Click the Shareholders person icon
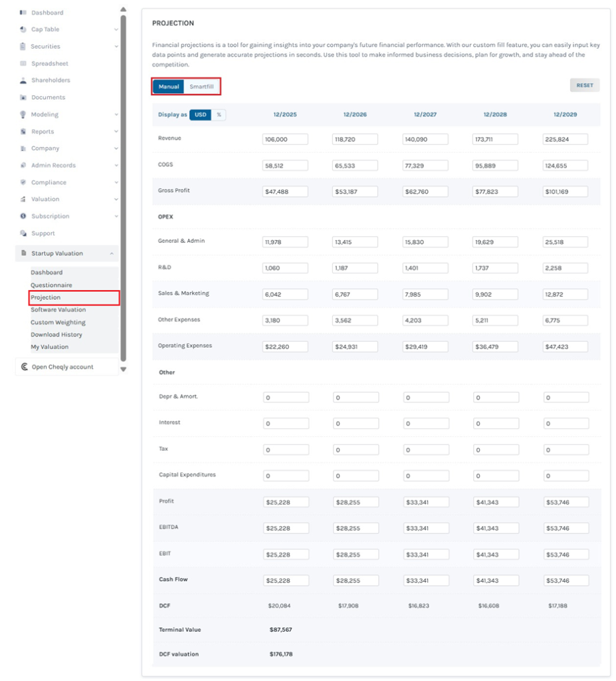Image resolution: width=616 pixels, height=681 pixels. [x=23, y=80]
